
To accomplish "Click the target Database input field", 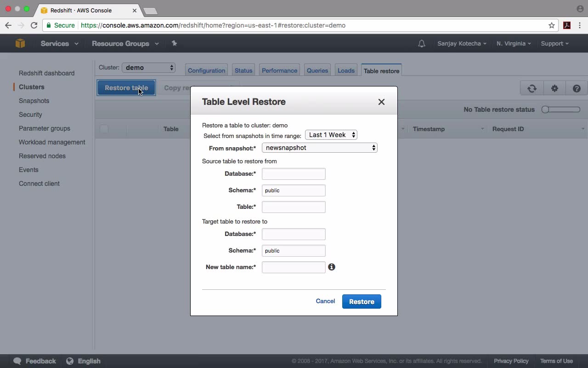I will tap(294, 234).
